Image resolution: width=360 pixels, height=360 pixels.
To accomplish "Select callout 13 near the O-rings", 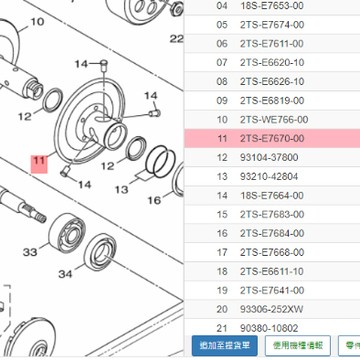I will [121, 190].
